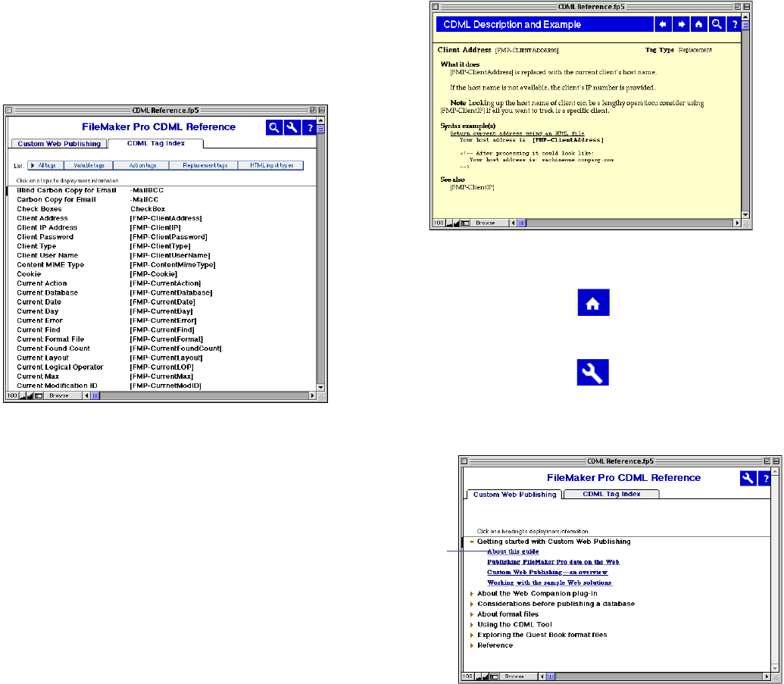Select the [FMP-Cookie] tag
Screen dimensions: 784x684
[154, 274]
